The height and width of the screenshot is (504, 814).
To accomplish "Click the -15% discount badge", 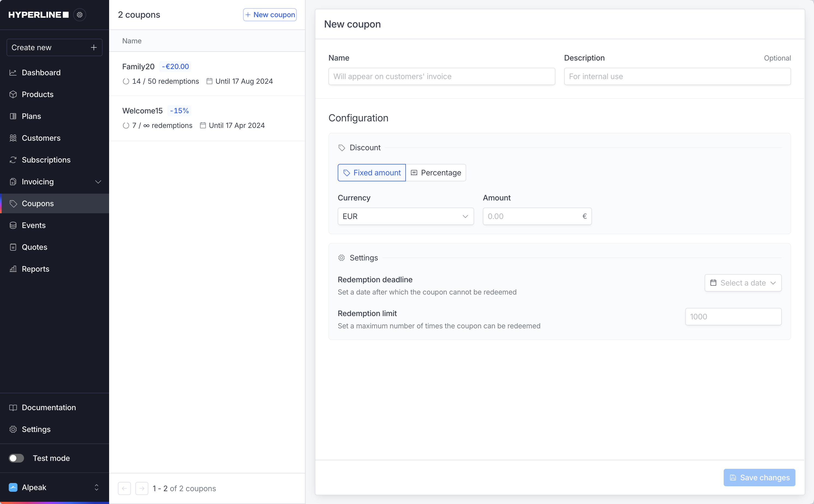I will pos(179,110).
